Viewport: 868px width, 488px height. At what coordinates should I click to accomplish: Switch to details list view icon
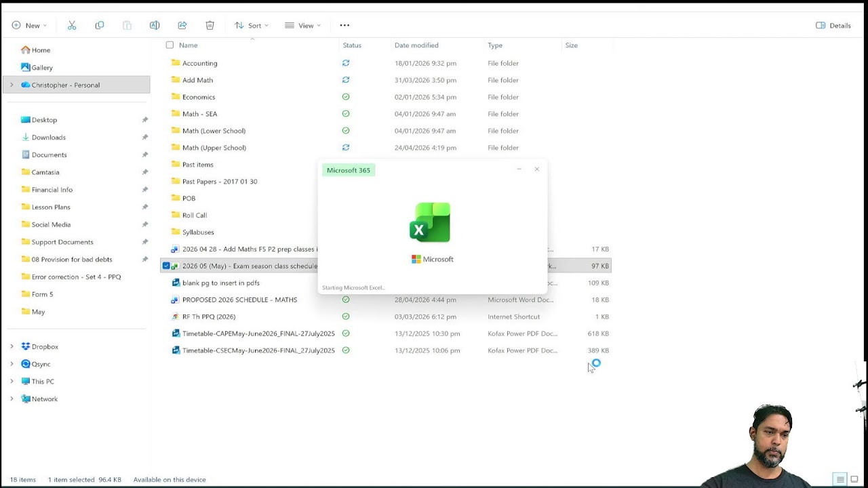click(840, 479)
